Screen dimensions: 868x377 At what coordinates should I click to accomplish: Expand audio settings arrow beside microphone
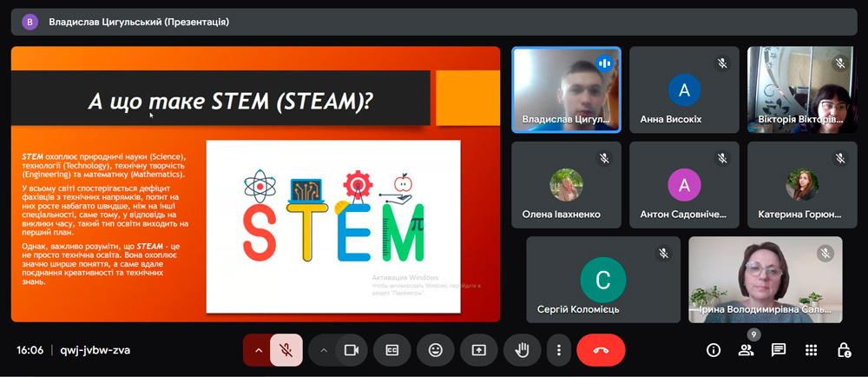point(257,350)
